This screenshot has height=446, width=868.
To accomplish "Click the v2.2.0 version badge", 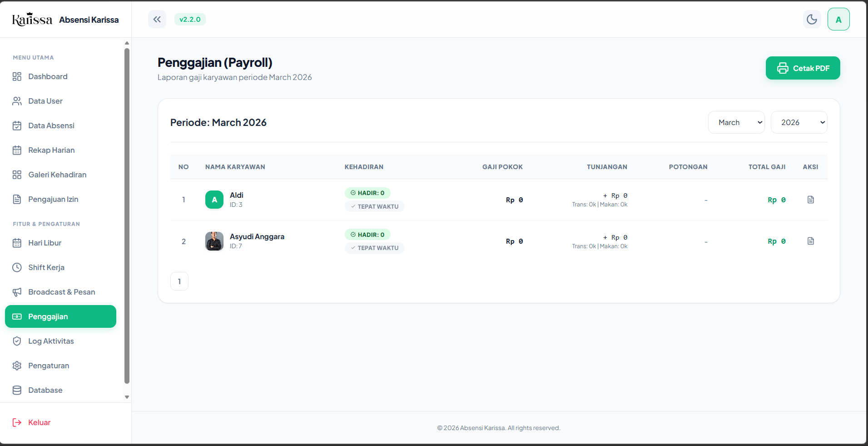I will [x=190, y=19].
